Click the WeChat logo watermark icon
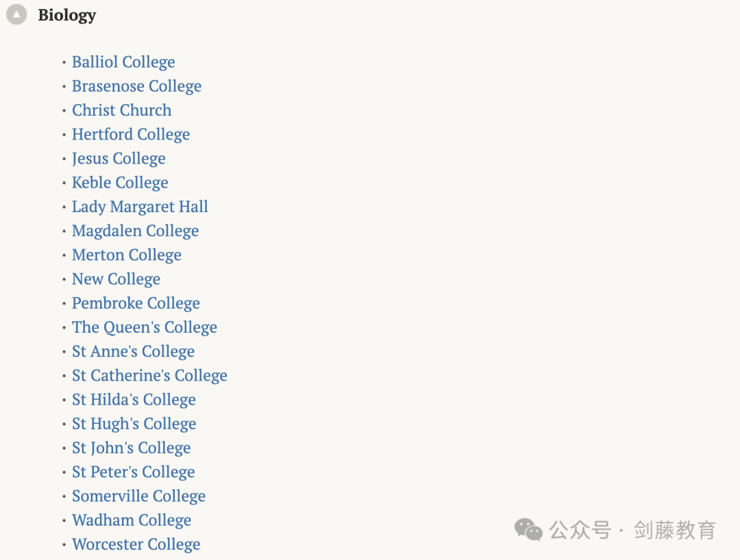 pos(528,530)
